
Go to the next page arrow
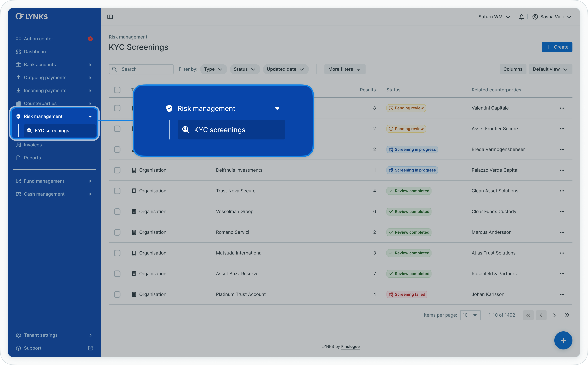pyautogui.click(x=554, y=315)
